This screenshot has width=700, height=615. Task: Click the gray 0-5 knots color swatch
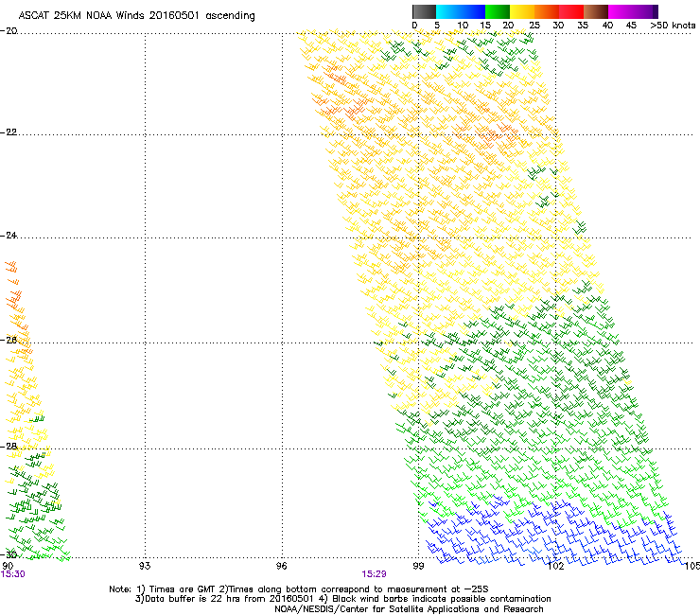coord(424,11)
